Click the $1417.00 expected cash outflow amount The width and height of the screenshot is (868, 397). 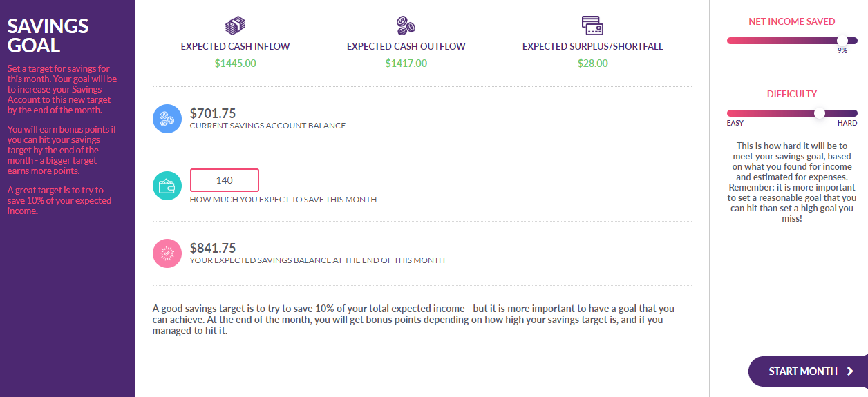click(x=406, y=64)
